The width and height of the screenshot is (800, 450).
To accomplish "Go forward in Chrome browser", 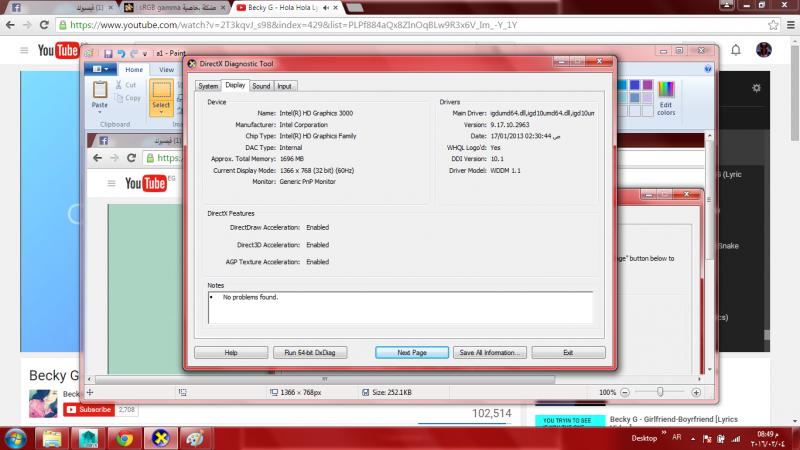I will 27,25.
